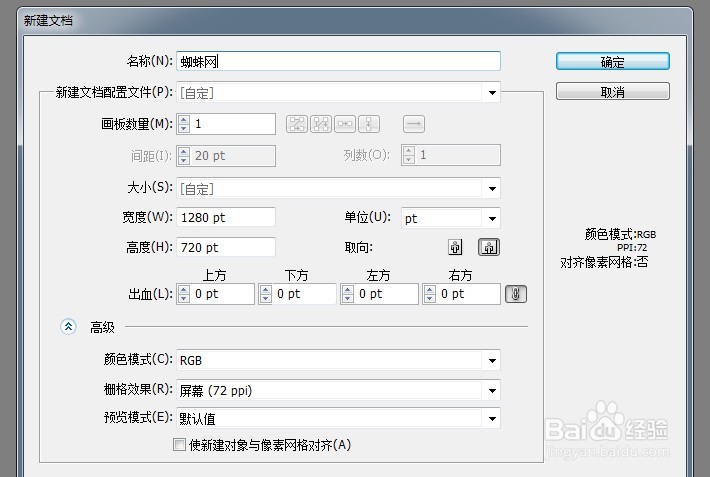Image resolution: width=710 pixels, height=477 pixels.
Task: Click the 颜色模式:RGB summary text
Action: [620, 234]
